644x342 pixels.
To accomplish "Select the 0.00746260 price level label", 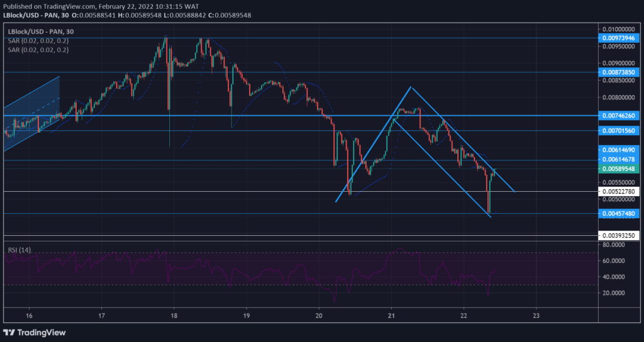I will (619, 116).
